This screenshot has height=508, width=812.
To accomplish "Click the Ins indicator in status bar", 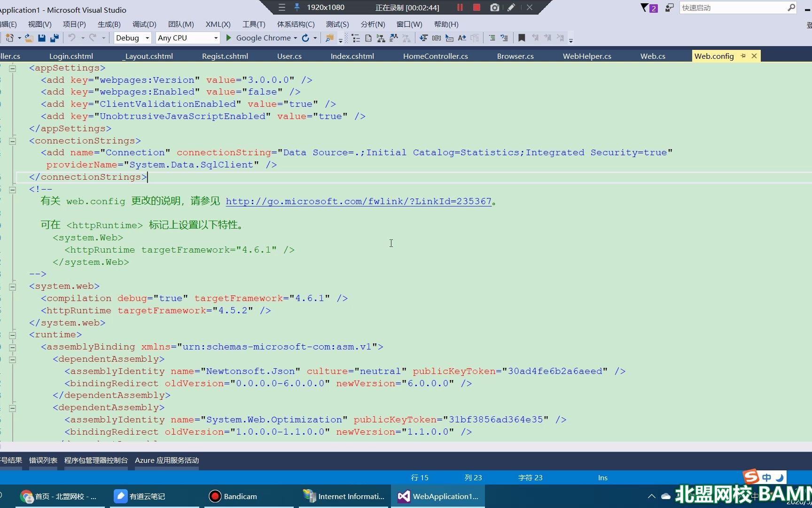I will coord(603,477).
